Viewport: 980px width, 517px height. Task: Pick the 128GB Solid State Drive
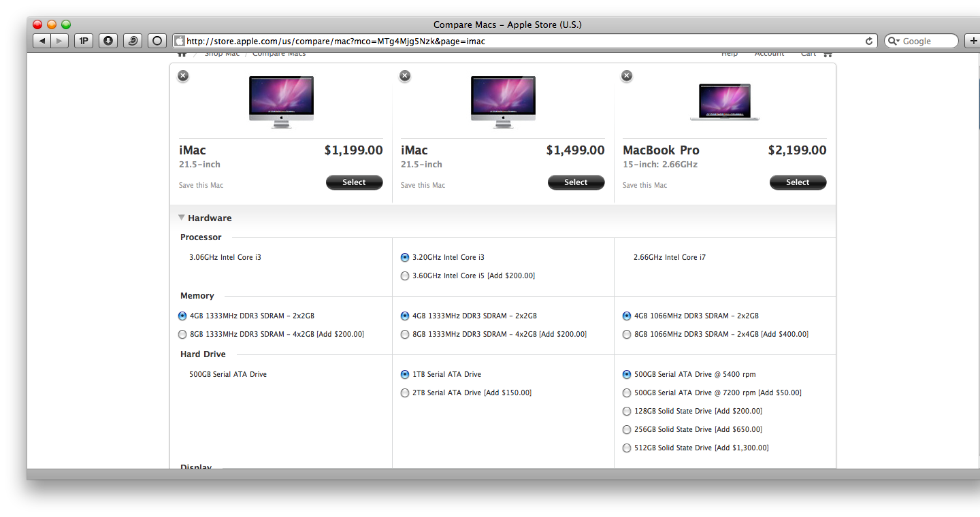627,411
